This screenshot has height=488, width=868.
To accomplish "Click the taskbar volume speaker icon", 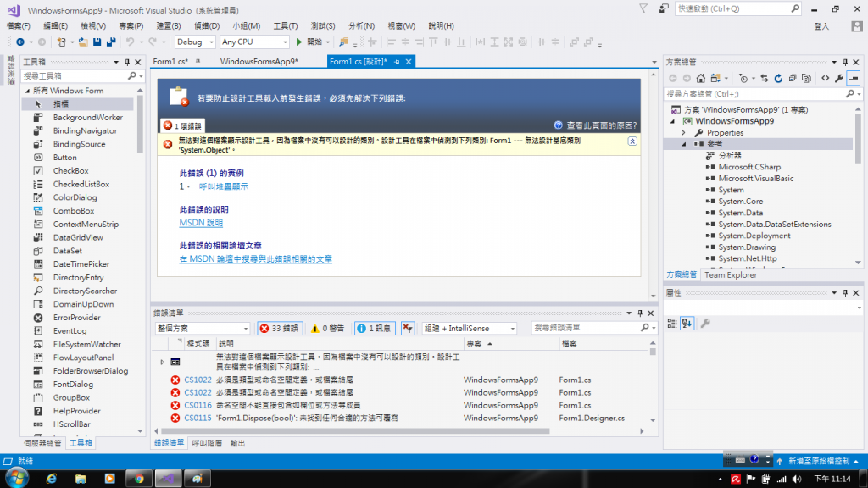I will coord(797,480).
